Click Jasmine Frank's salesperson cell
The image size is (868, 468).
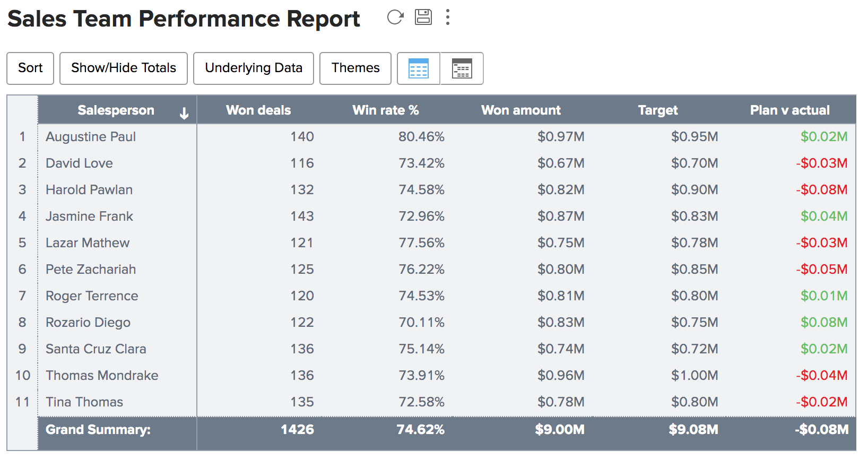tap(89, 216)
